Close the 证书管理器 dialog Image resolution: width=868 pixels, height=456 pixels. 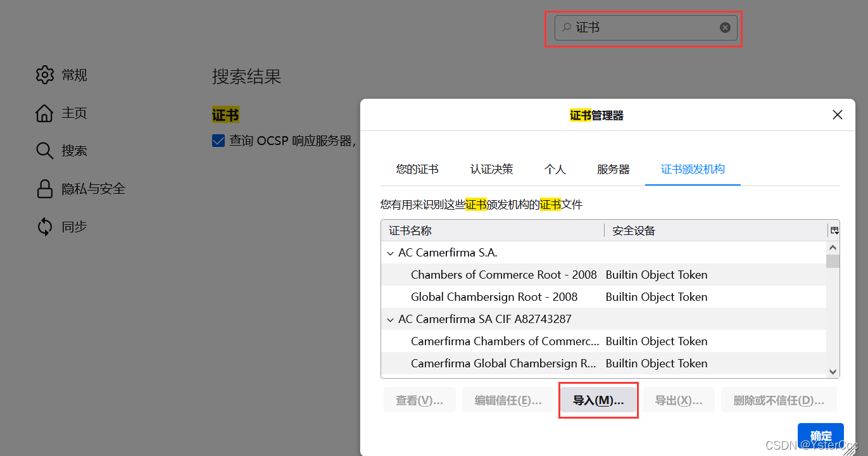tap(837, 115)
